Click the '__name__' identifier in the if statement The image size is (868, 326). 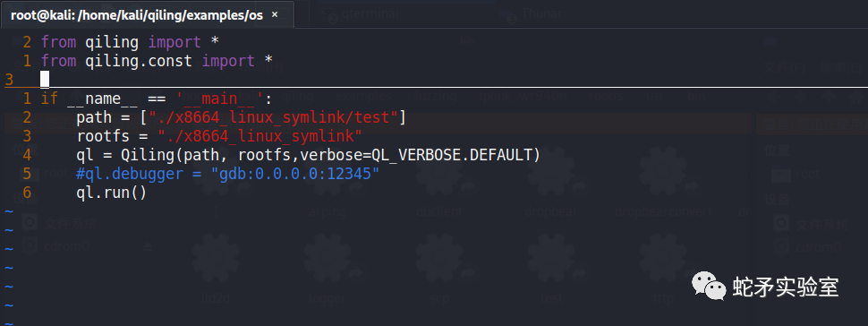tap(102, 99)
